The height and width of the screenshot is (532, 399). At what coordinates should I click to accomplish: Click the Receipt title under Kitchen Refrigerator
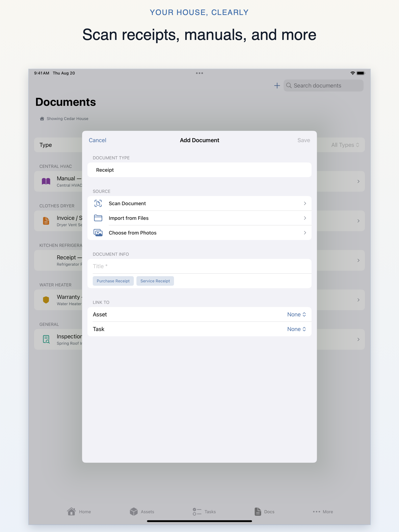(x=69, y=257)
